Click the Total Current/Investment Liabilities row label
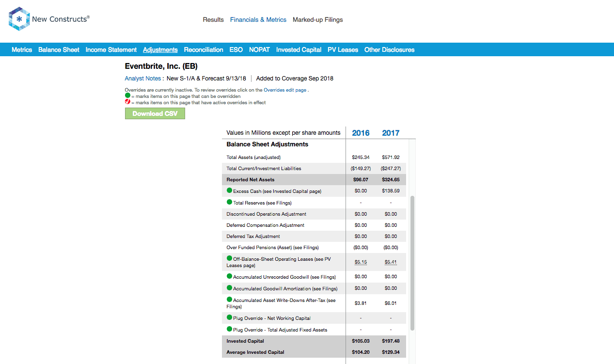The image size is (614, 364). click(264, 169)
